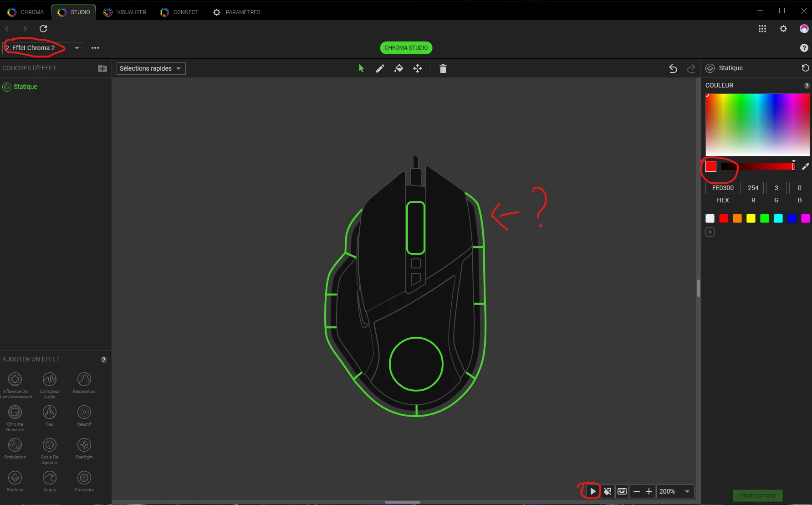Click the trash delete icon

point(443,68)
